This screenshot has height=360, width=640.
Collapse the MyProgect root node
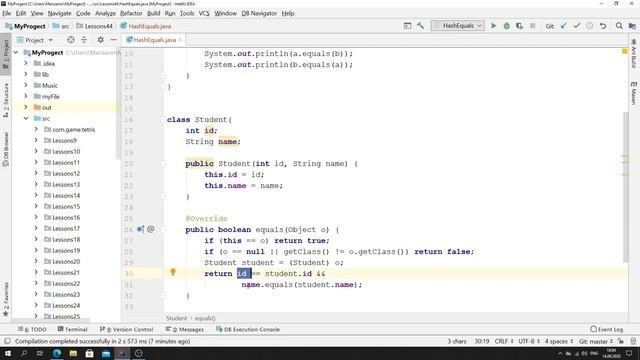16,52
